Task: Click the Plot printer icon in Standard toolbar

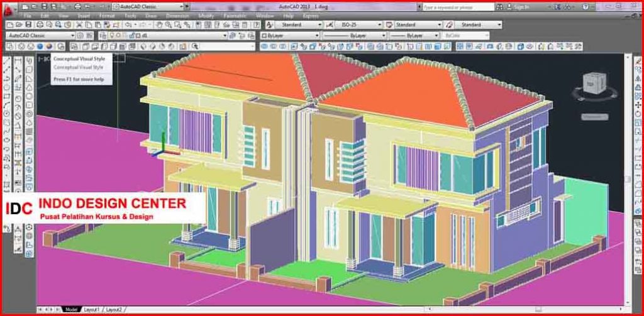Action: click(x=41, y=25)
